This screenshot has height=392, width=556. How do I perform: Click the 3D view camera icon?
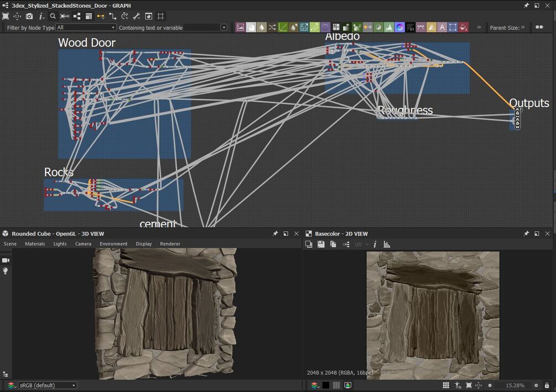click(x=6, y=260)
